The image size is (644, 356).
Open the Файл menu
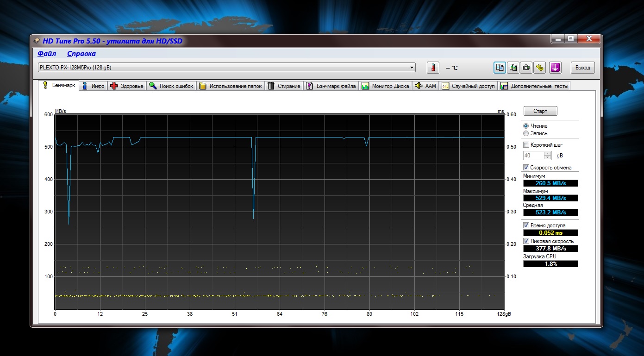coord(47,54)
